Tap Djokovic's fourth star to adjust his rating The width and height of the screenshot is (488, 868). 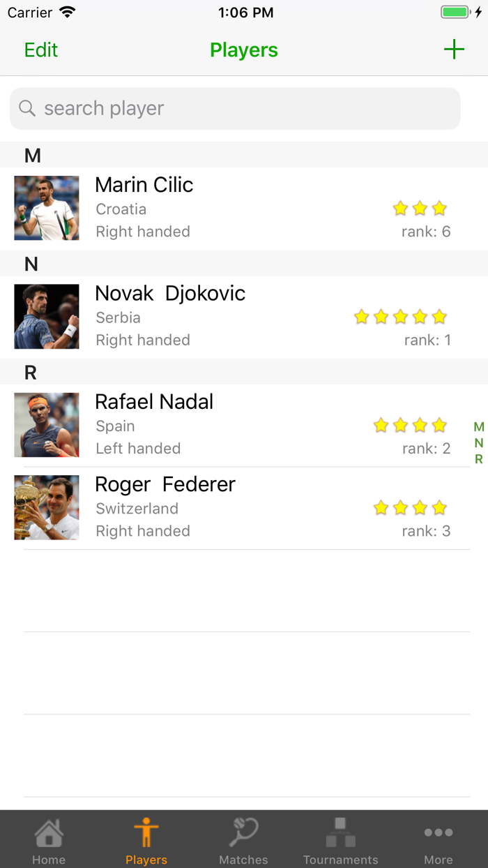point(419,317)
